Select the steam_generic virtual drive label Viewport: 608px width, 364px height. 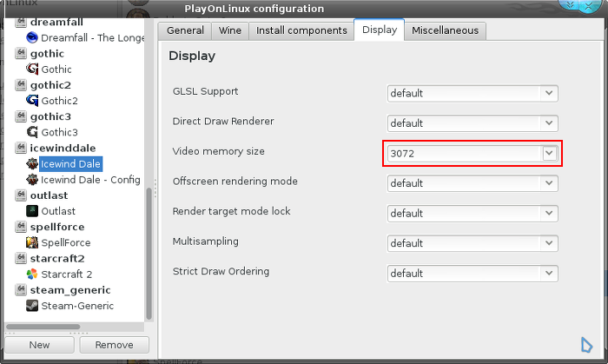click(x=70, y=290)
